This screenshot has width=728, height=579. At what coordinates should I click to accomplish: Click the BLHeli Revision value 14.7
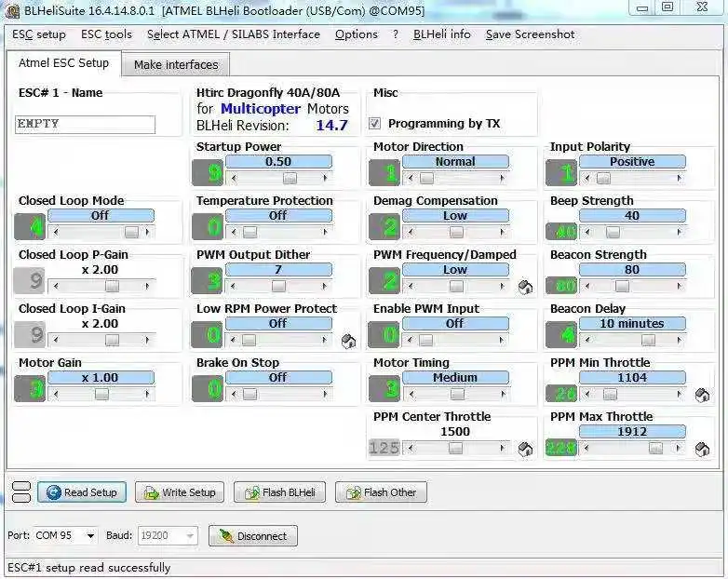point(331,126)
